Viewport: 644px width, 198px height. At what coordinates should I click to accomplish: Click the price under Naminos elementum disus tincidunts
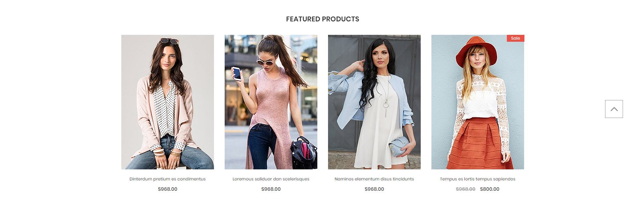click(x=374, y=189)
